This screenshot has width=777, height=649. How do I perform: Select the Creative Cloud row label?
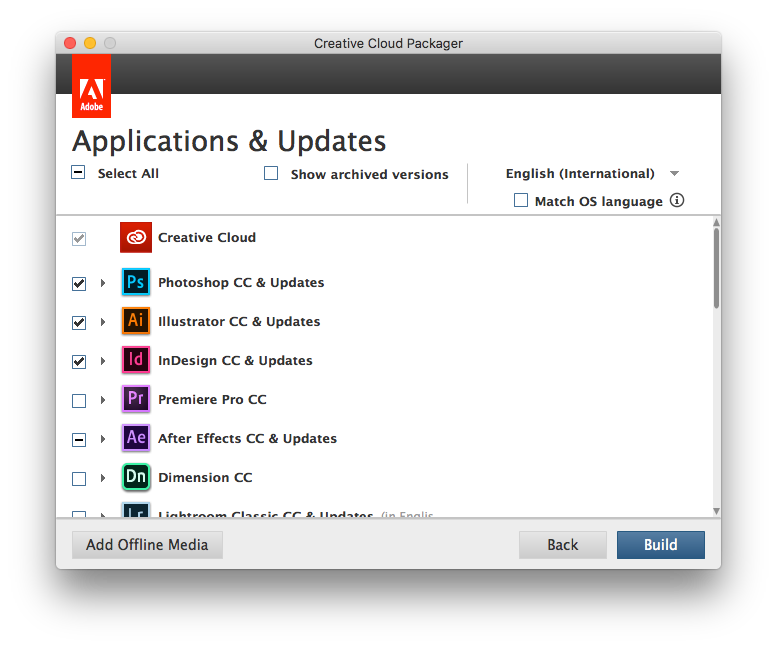click(207, 237)
